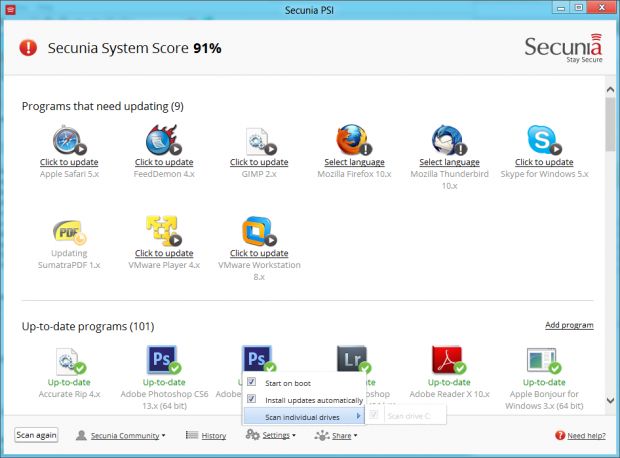The height and width of the screenshot is (458, 620).
Task: Select the Start on boot menu entry
Action: pos(303,382)
